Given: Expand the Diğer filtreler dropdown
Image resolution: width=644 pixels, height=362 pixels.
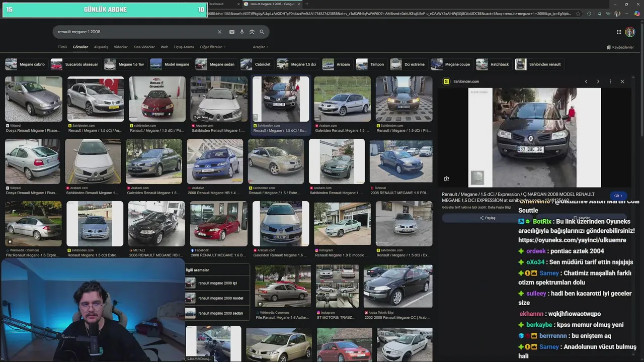Looking at the screenshot, I should (213, 47).
